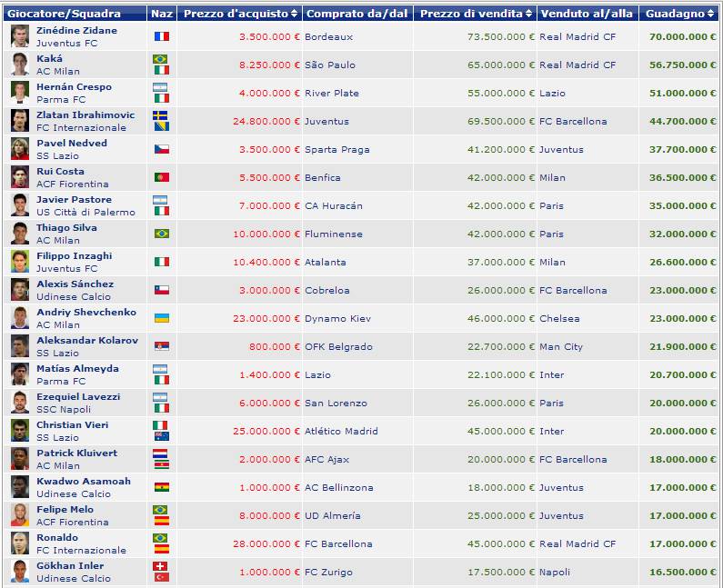The image size is (723, 588).
Task: Sort by Guadagno column arrows
Action: (710, 14)
